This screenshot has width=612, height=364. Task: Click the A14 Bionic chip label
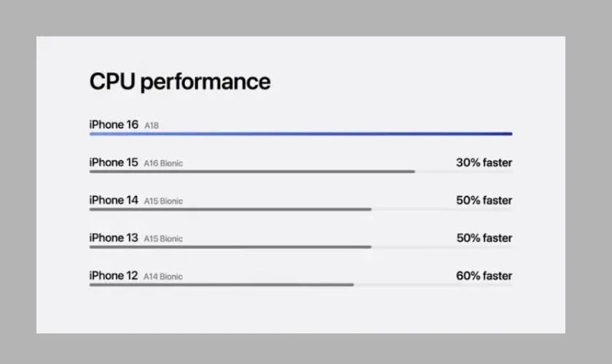tap(163, 277)
